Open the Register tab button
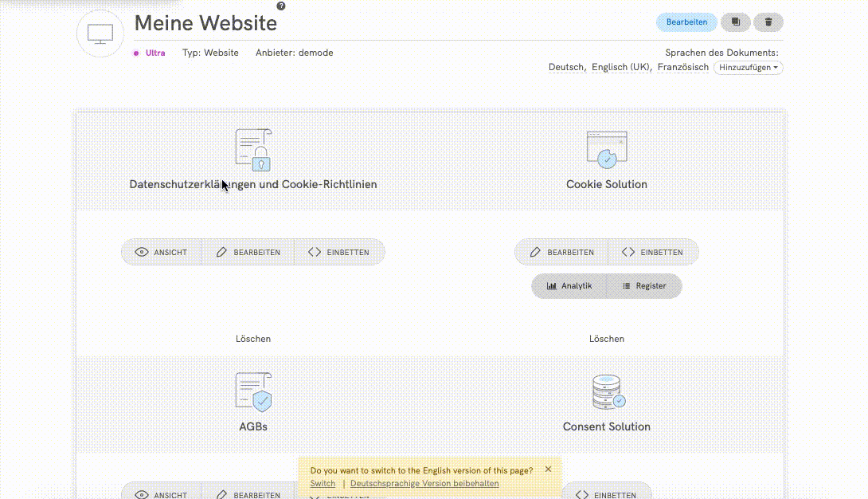This screenshot has height=499, width=868. [643, 286]
